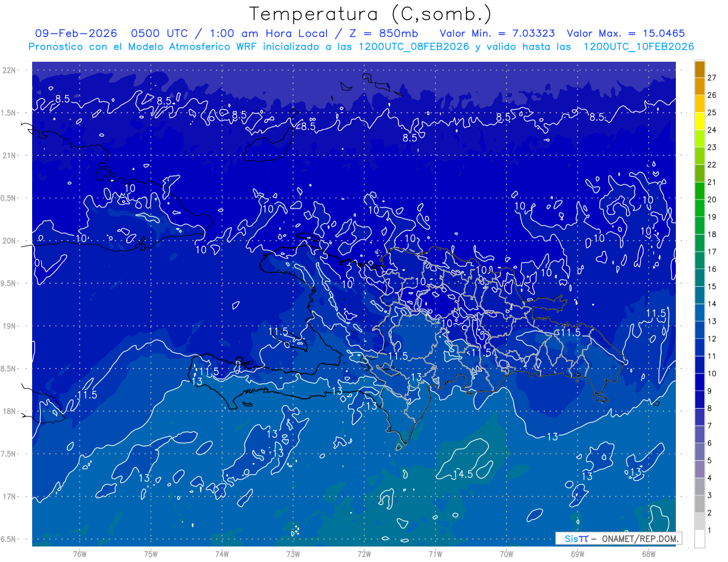Click the colorbar value label '7'
Image resolution: width=728 pixels, height=562 pixels.
[x=709, y=426]
